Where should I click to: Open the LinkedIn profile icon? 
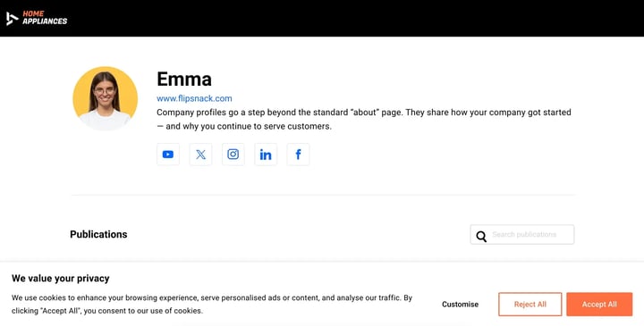tap(266, 155)
